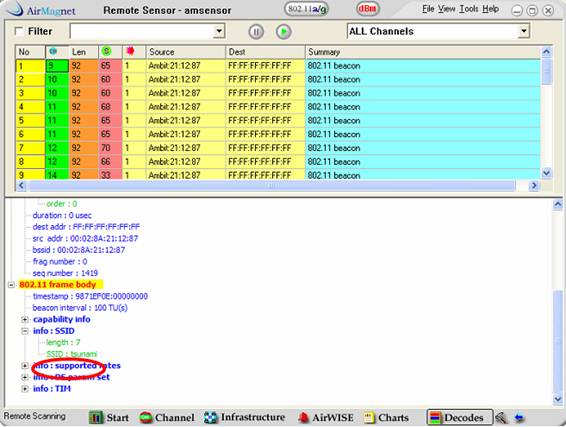Switch to the Decodes screen tab
The height and width of the screenshot is (427, 566).
(x=460, y=418)
